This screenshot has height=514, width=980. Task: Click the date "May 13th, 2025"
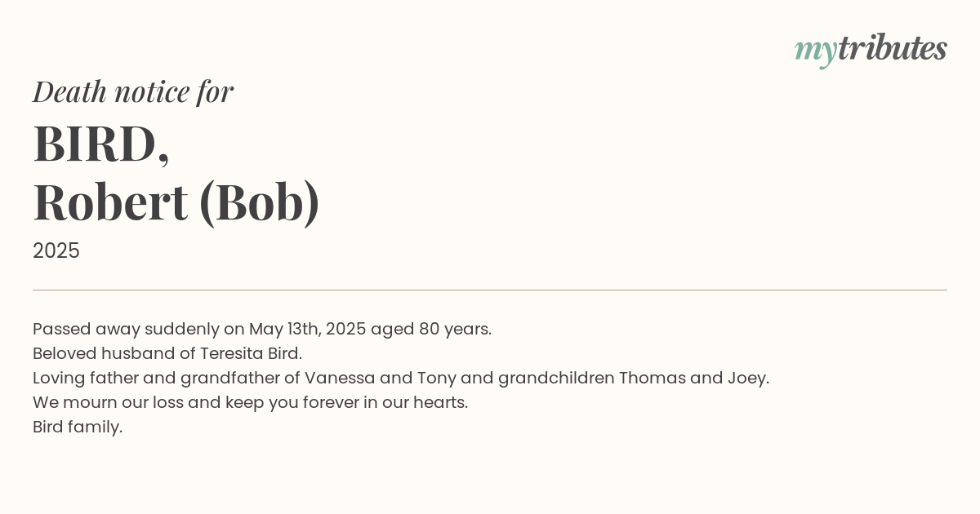click(x=308, y=329)
